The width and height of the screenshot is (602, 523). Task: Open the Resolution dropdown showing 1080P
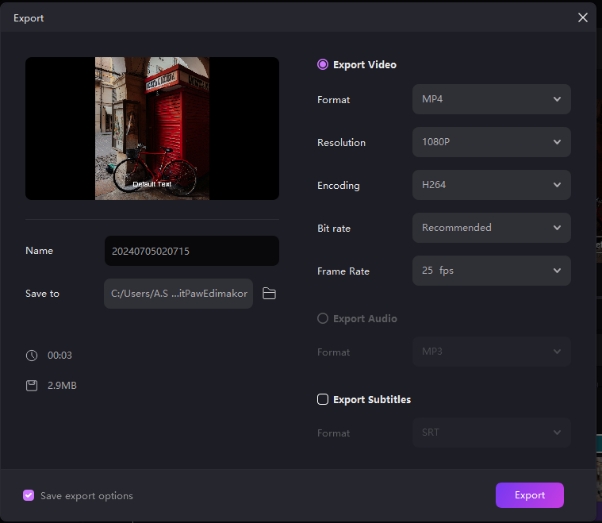[491, 142]
